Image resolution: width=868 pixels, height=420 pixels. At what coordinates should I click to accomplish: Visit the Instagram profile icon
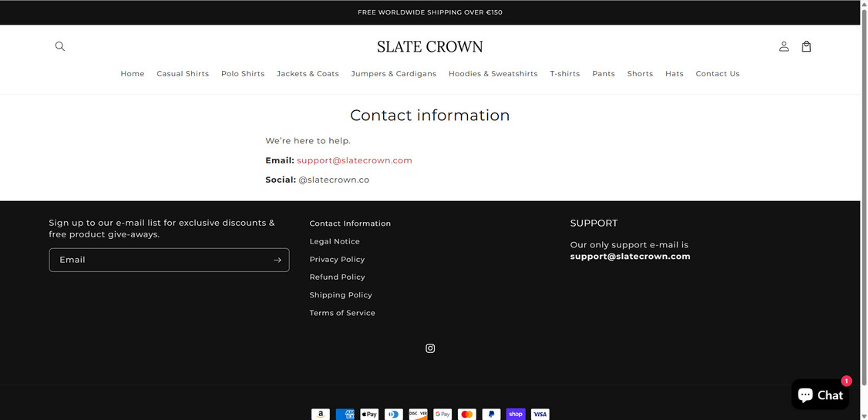coord(430,348)
